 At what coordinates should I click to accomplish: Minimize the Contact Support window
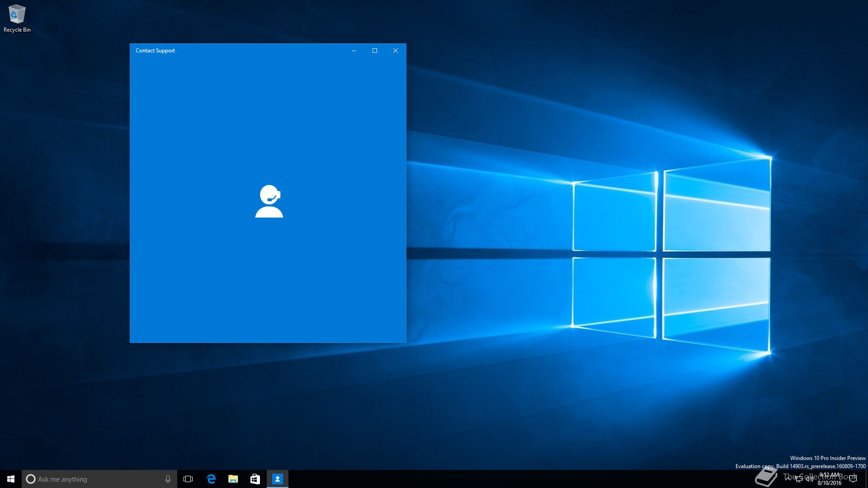point(354,51)
